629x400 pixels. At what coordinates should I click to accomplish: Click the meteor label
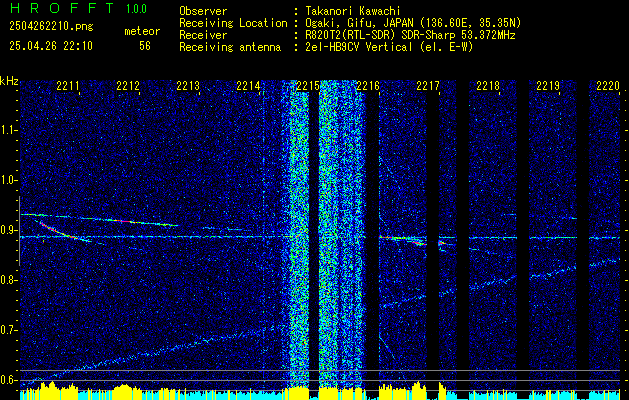pos(142,31)
